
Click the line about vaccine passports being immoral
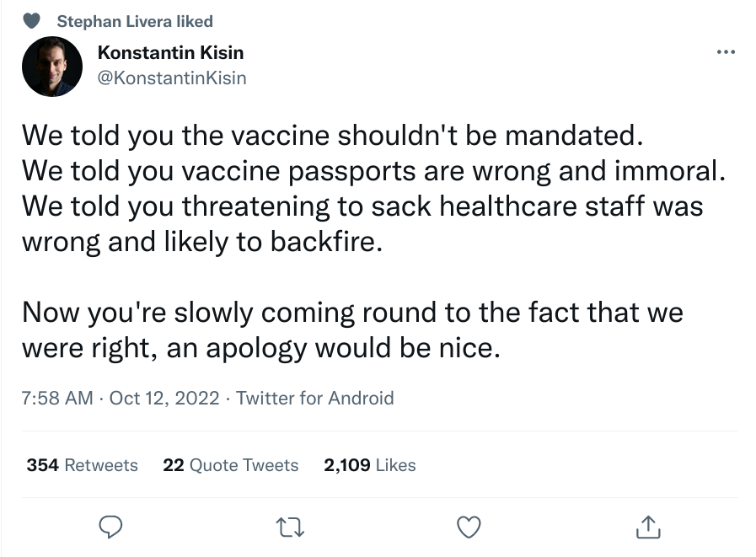373,170
